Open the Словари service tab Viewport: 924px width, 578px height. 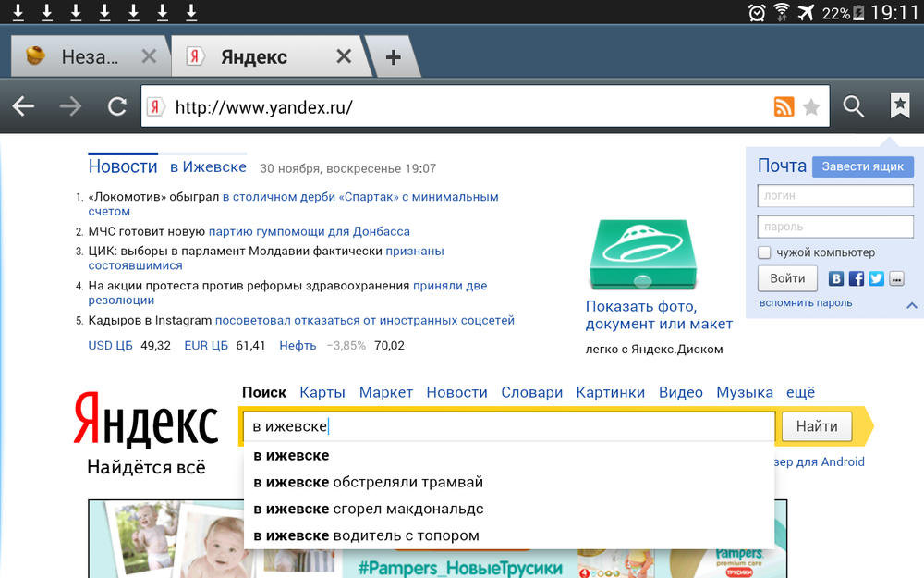(x=531, y=392)
